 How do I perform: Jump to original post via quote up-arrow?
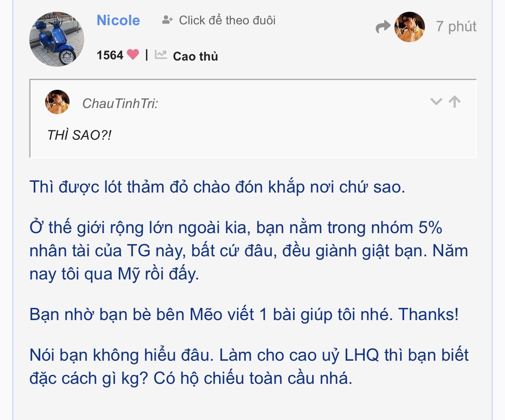(455, 102)
